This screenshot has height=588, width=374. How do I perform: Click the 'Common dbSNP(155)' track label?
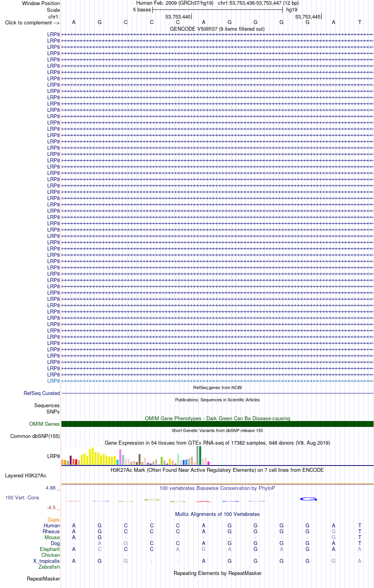[35, 436]
